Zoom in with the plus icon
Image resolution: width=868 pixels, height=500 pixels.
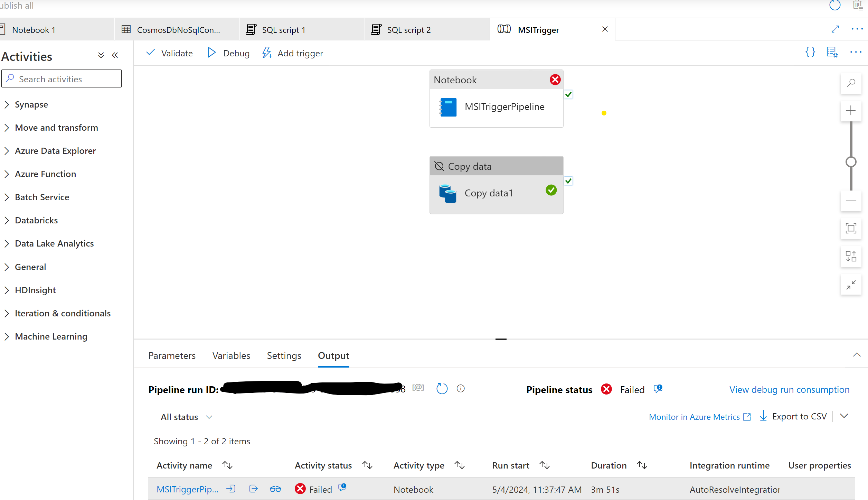pos(851,111)
